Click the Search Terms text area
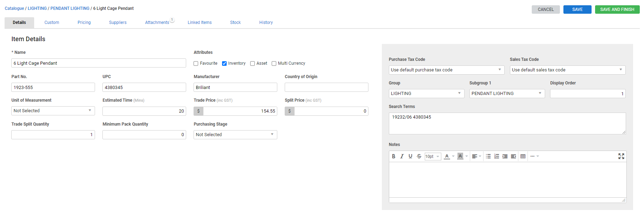Viewport: 644px width, 216px height. (x=507, y=123)
